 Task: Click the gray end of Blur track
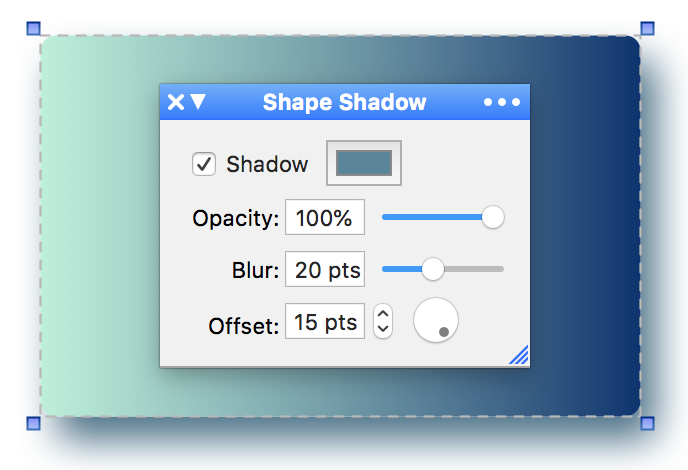click(475, 269)
